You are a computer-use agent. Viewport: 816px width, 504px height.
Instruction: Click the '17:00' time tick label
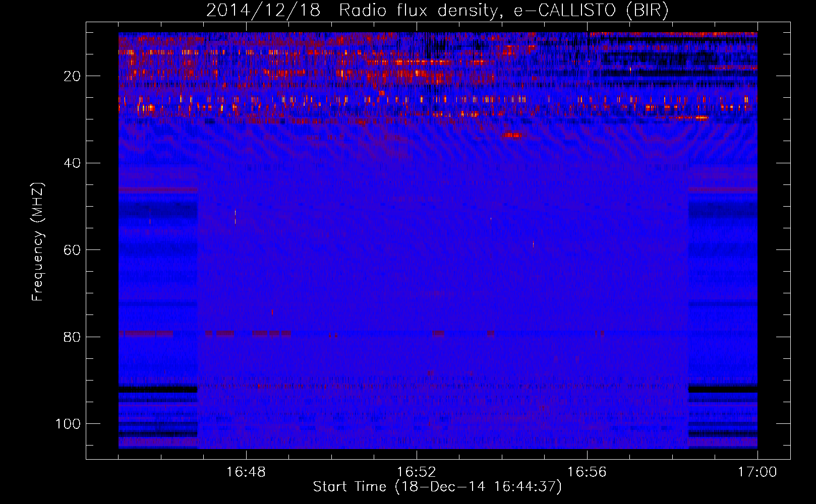point(757,472)
